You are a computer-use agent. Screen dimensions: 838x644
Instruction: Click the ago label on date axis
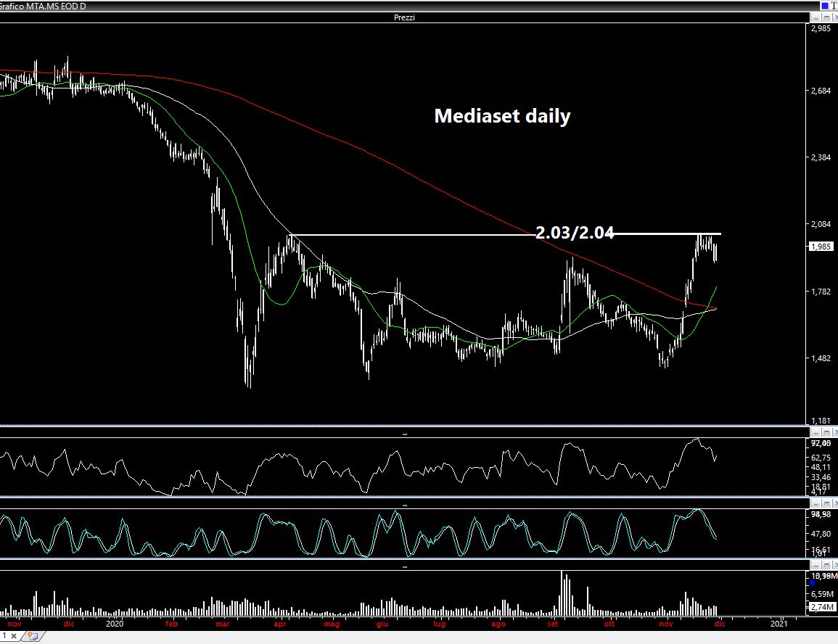[498, 624]
